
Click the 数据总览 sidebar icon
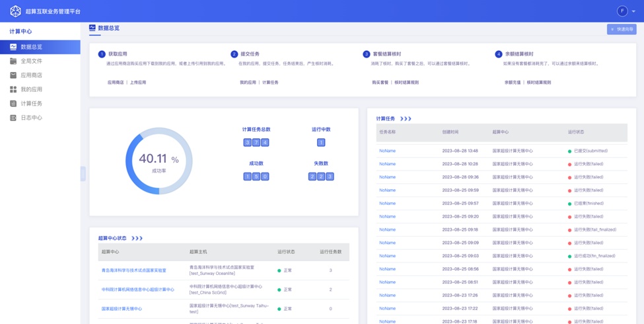point(13,47)
